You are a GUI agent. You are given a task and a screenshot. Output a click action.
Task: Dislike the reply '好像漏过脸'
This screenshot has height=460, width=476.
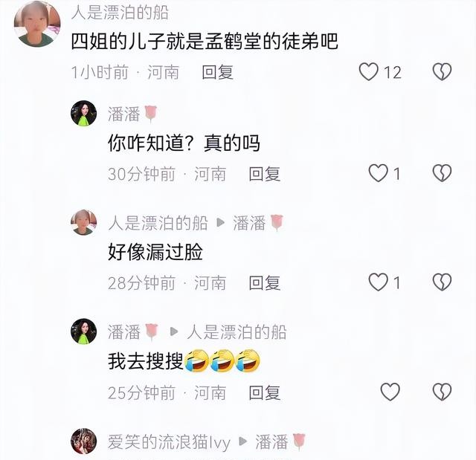pyautogui.click(x=442, y=282)
